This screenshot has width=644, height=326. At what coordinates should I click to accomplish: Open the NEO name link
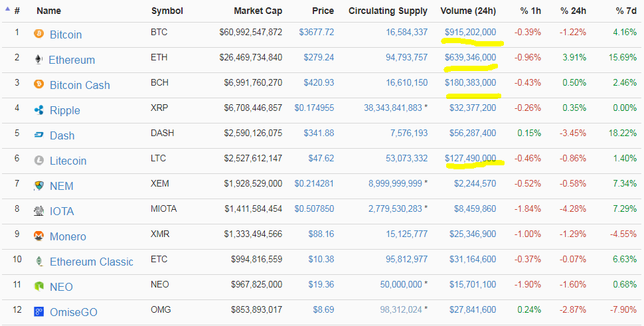[x=61, y=287]
